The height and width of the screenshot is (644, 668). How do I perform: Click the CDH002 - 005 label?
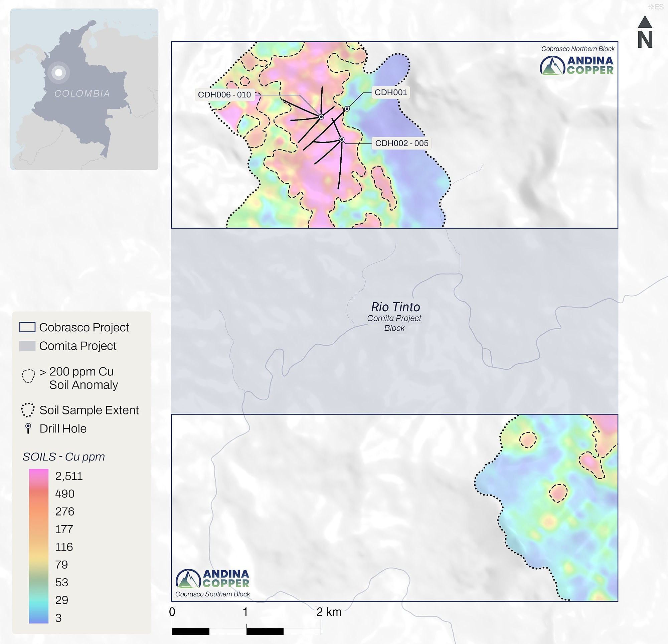[x=401, y=143]
